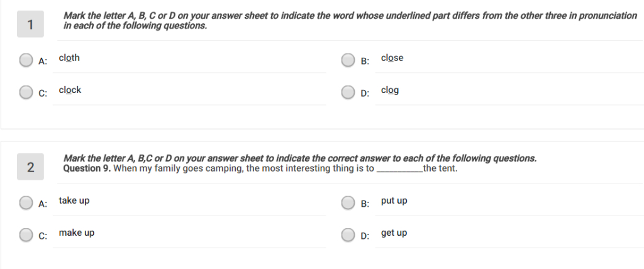Select radio button A for cloth

[x=26, y=60]
